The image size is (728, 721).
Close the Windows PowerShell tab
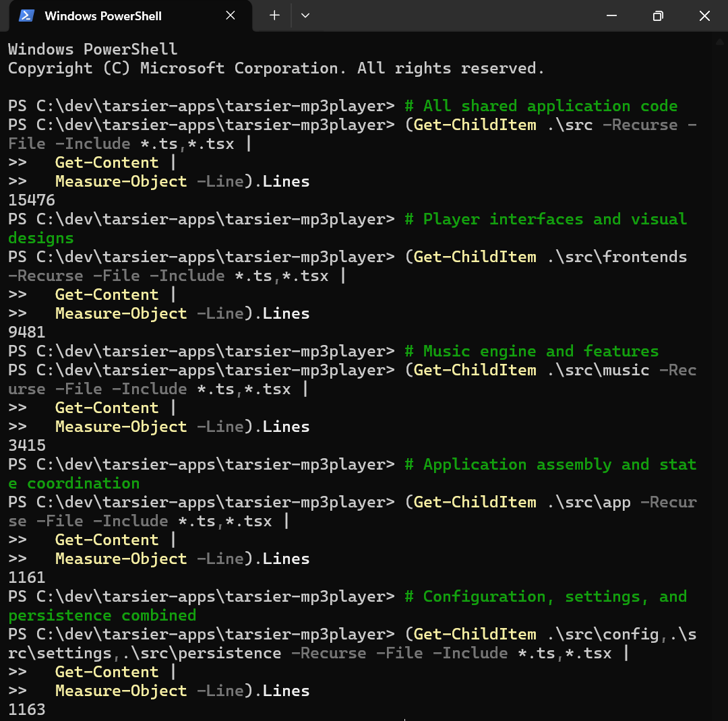point(231,15)
